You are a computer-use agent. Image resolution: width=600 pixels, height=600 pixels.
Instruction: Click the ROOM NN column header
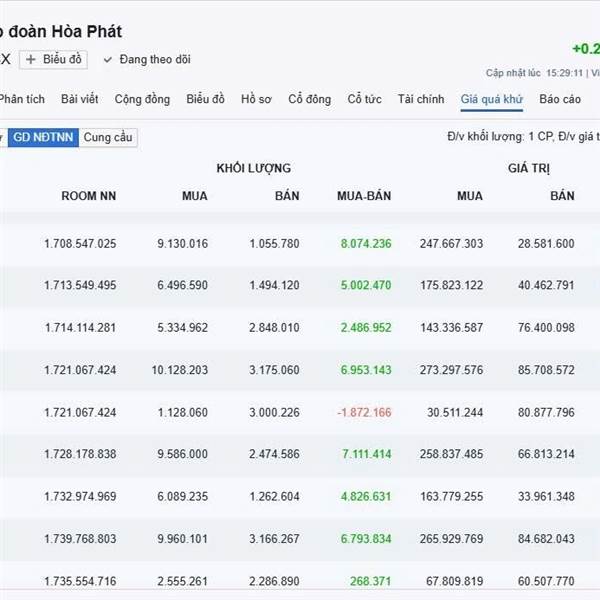(x=89, y=196)
